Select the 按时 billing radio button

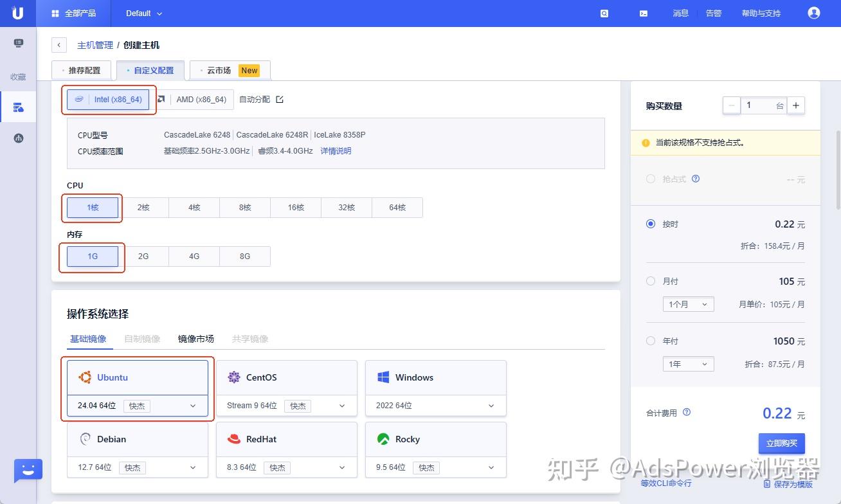[x=651, y=224]
